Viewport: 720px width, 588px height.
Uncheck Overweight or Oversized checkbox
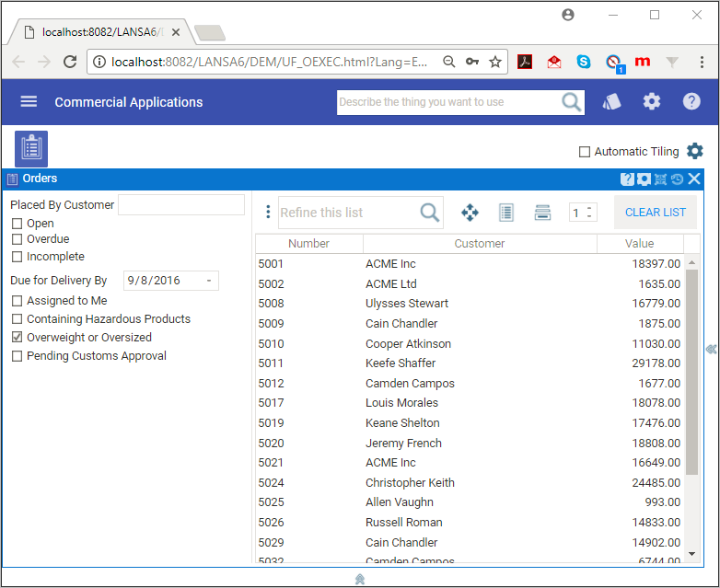(17, 338)
